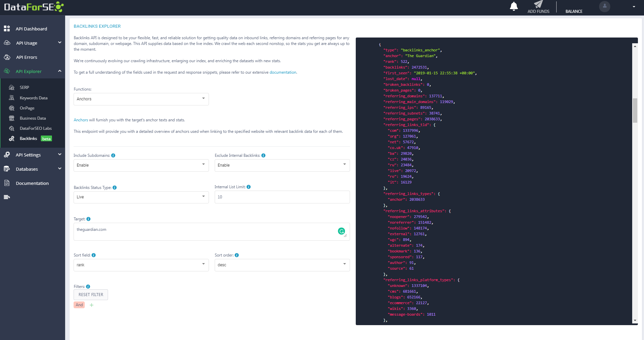Show info for Exclude Internal Backlinks
This screenshot has width=644, height=340.
(263, 155)
